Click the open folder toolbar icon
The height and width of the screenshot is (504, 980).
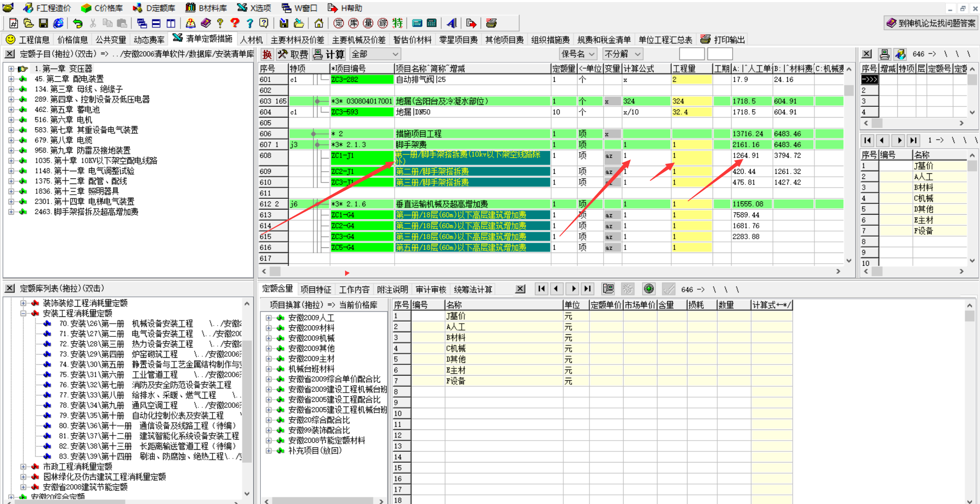pyautogui.click(x=28, y=24)
